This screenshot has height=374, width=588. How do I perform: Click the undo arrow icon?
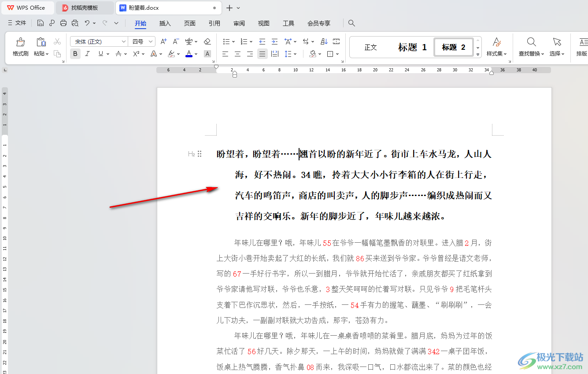pyautogui.click(x=87, y=23)
